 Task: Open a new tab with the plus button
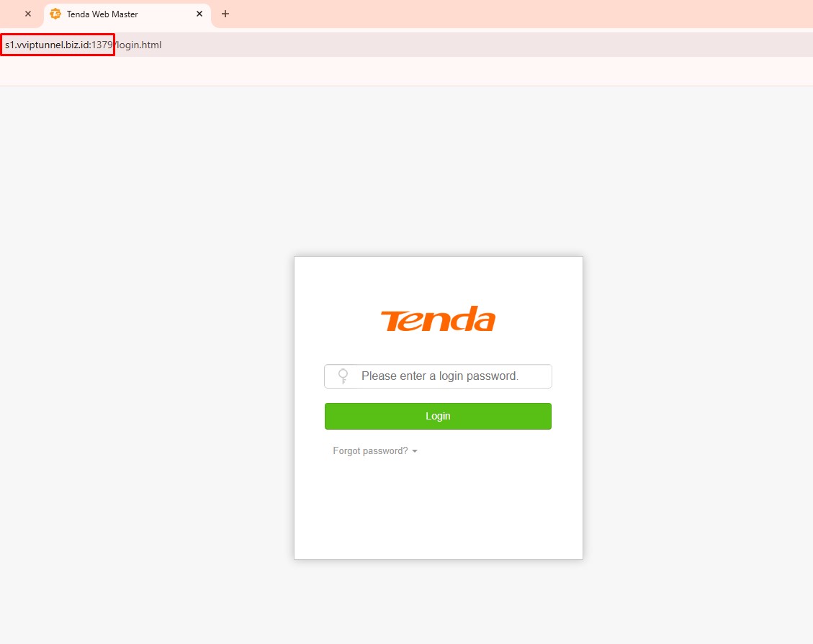tap(225, 14)
